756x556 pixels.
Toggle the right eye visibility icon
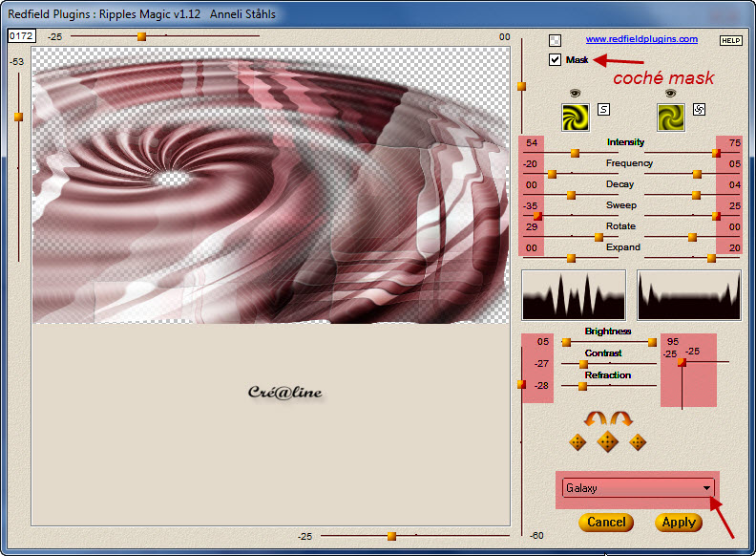point(671,93)
